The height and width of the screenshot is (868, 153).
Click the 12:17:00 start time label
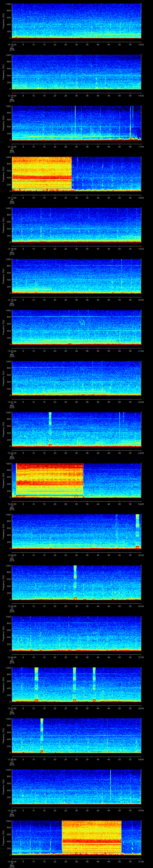pyautogui.click(x=12, y=197)
